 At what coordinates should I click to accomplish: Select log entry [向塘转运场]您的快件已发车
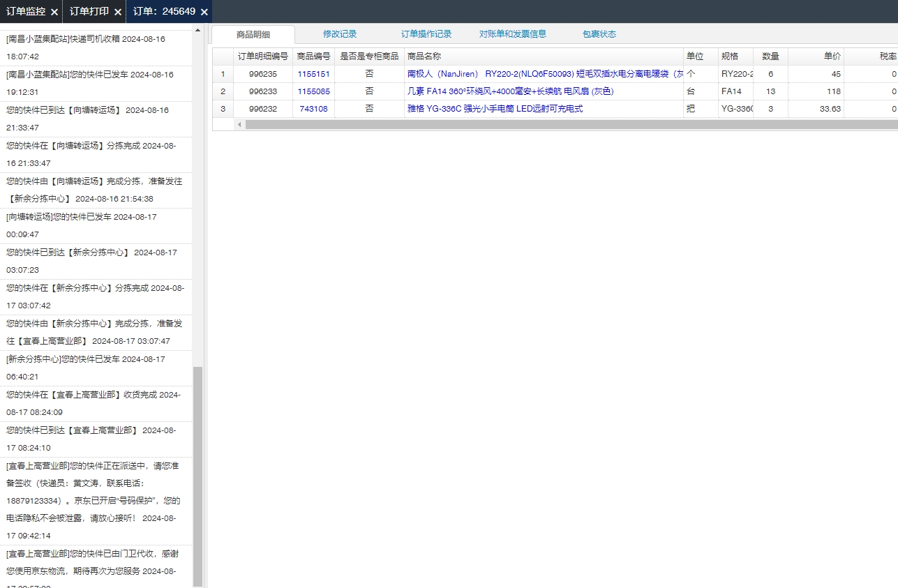pyautogui.click(x=95, y=225)
